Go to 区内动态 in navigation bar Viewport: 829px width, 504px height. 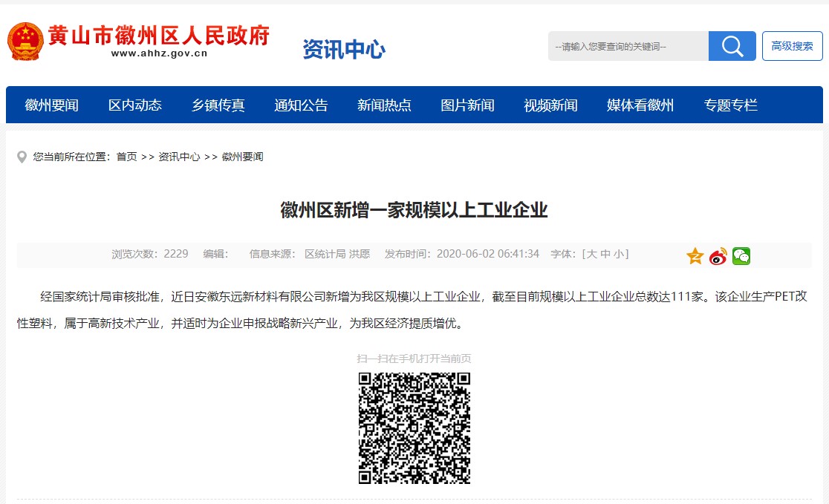tap(134, 105)
